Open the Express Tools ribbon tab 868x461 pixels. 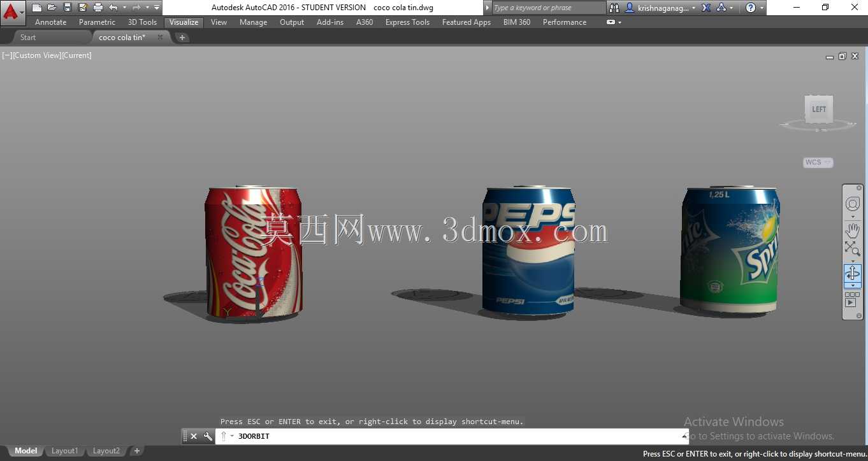407,22
